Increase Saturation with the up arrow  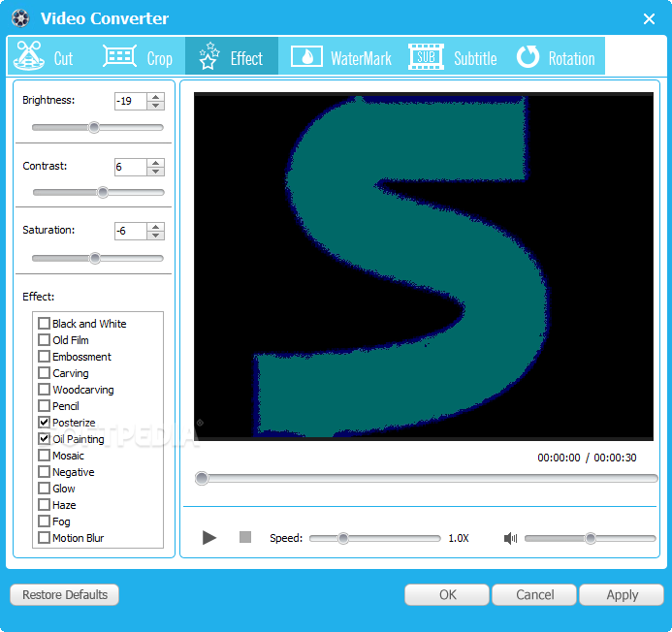pyautogui.click(x=155, y=227)
